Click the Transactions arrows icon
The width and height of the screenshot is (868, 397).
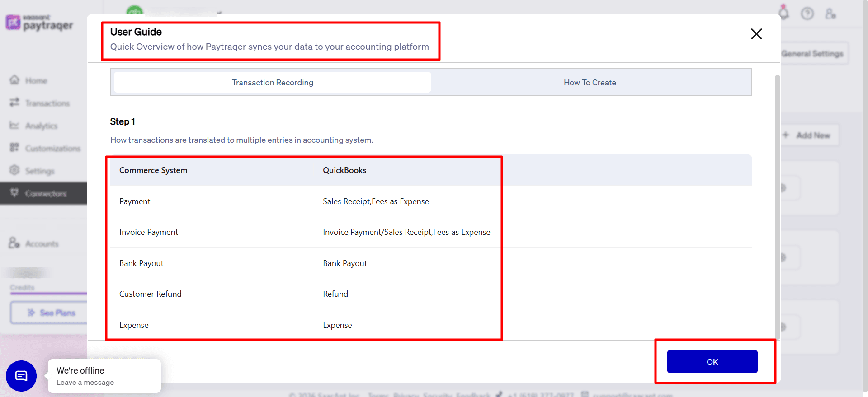pyautogui.click(x=14, y=103)
